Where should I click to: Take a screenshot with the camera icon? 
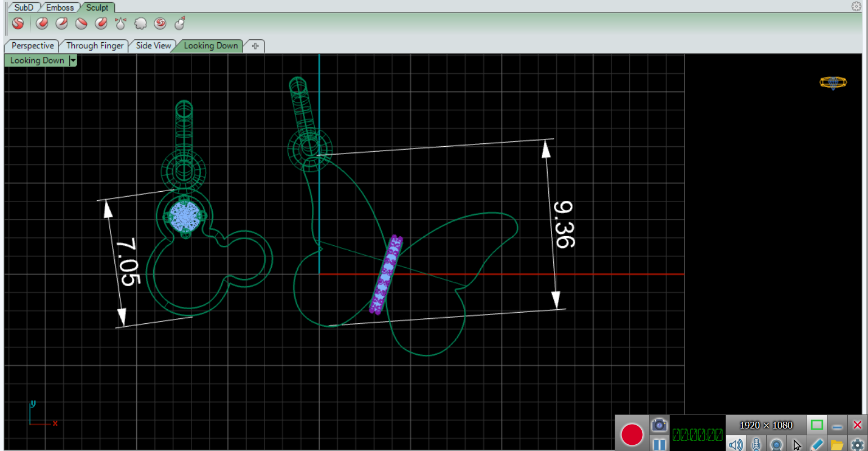[659, 425]
